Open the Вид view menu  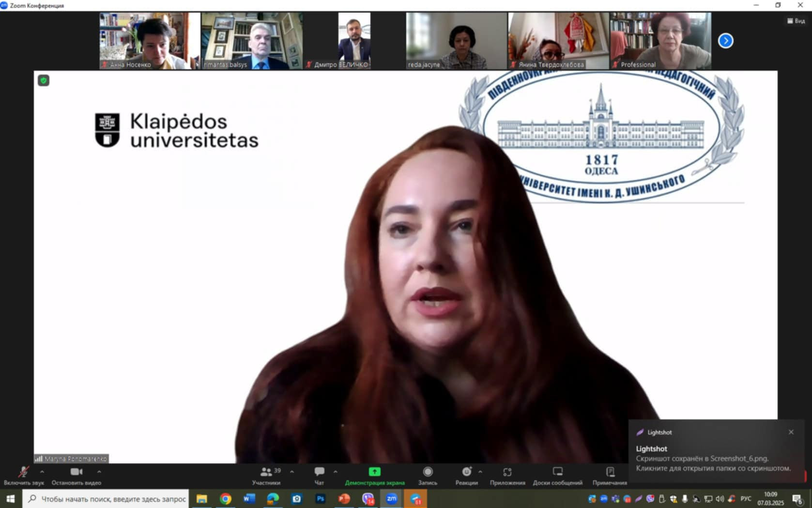coord(796,21)
